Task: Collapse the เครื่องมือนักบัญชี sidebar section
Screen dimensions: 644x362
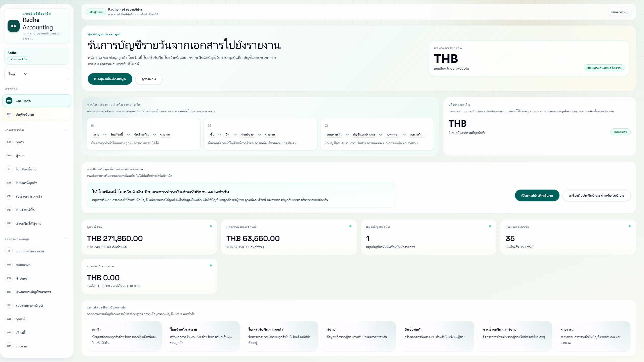Action: 67,239
